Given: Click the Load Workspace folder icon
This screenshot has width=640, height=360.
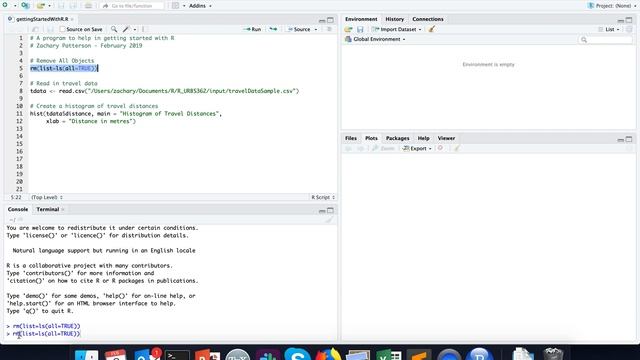Looking at the screenshot, I should (348, 29).
